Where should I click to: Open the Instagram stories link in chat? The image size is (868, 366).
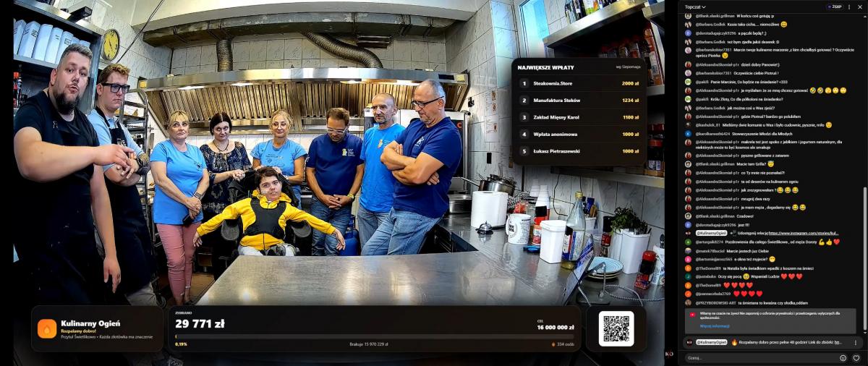coord(804,234)
